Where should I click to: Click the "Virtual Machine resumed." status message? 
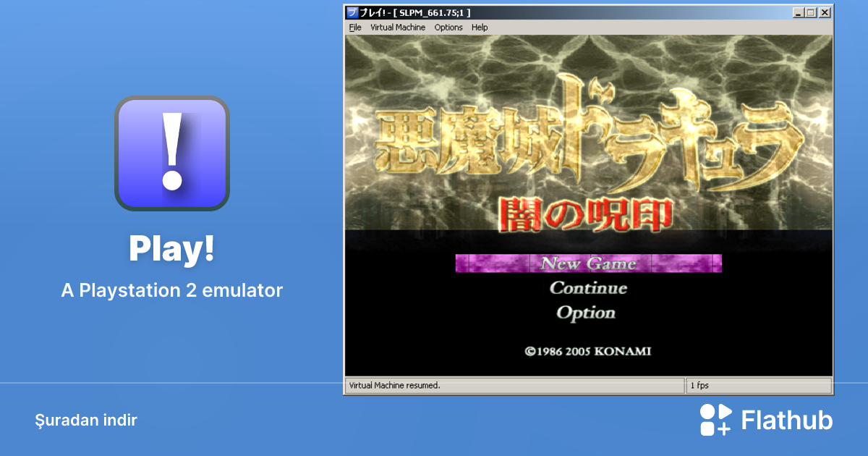[x=395, y=386]
